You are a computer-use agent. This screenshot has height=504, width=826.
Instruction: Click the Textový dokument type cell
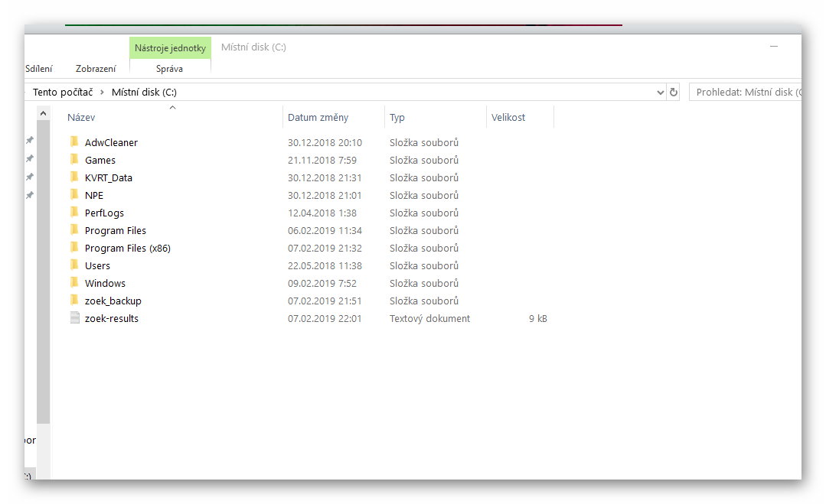(x=430, y=318)
